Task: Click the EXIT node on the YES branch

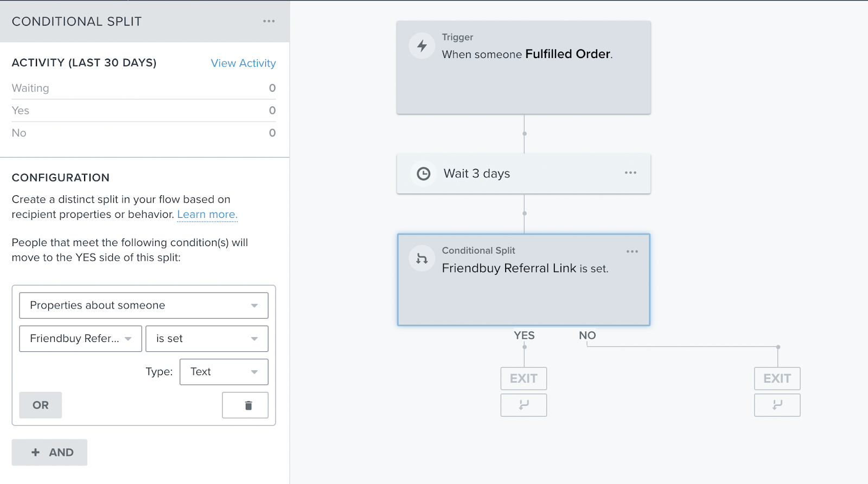Action: tap(524, 378)
